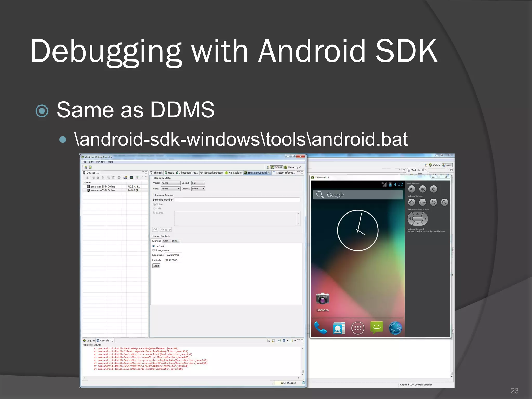This screenshot has height=399, width=532.
Task: Open the Latency dropdown showing None
Action: 198,189
